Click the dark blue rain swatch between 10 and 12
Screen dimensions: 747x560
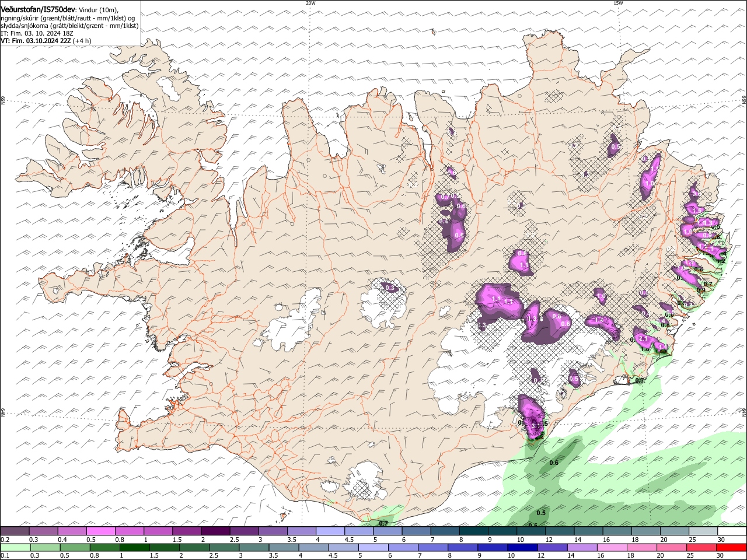tap(522, 548)
